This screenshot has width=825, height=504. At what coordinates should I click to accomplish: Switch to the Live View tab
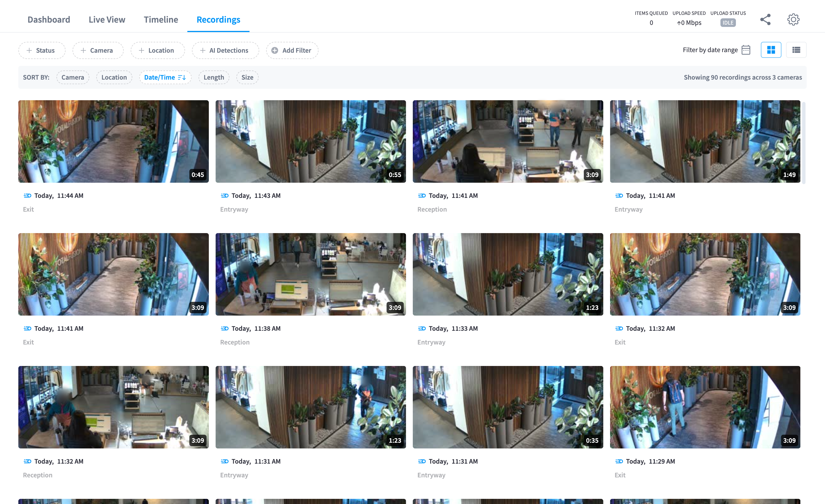(107, 19)
